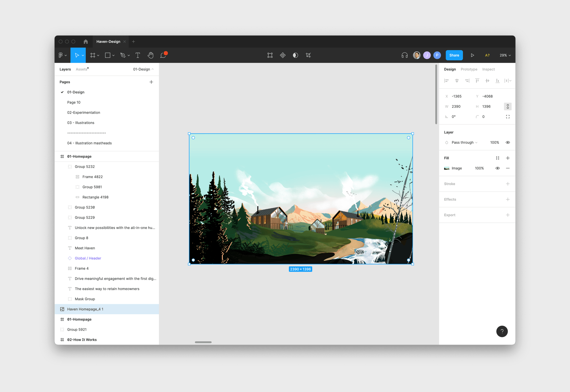Switch to the Assets tab
Viewport: 570px width, 392px height.
point(82,69)
